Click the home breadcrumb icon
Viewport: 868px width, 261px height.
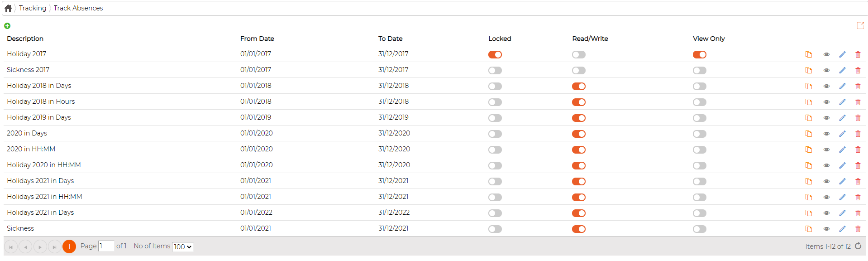[8, 8]
